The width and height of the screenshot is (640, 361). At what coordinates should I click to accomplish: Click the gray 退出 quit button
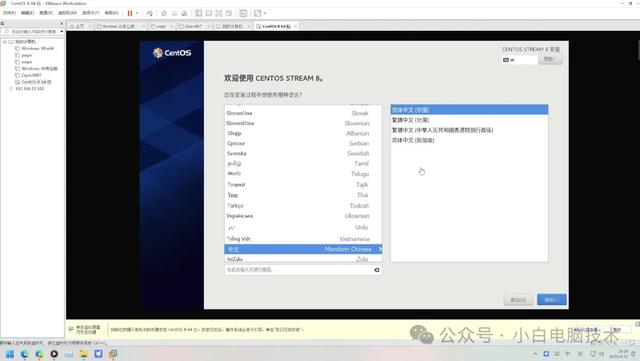coord(518,300)
